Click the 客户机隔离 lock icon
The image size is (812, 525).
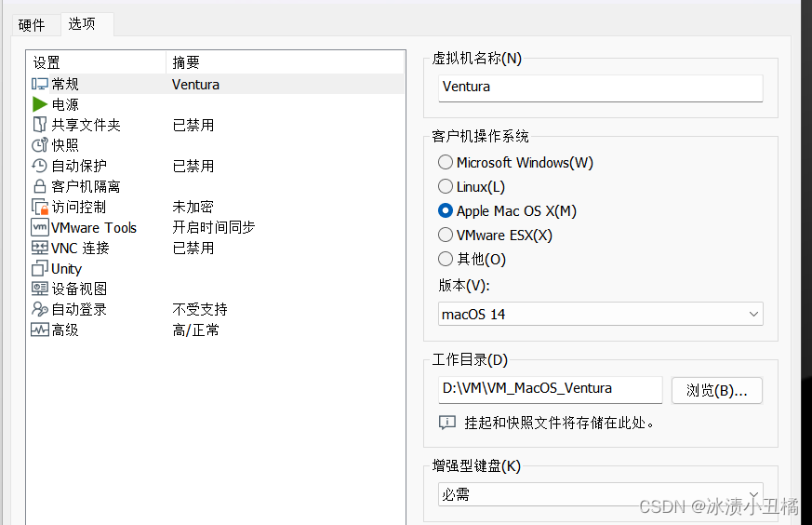40,186
